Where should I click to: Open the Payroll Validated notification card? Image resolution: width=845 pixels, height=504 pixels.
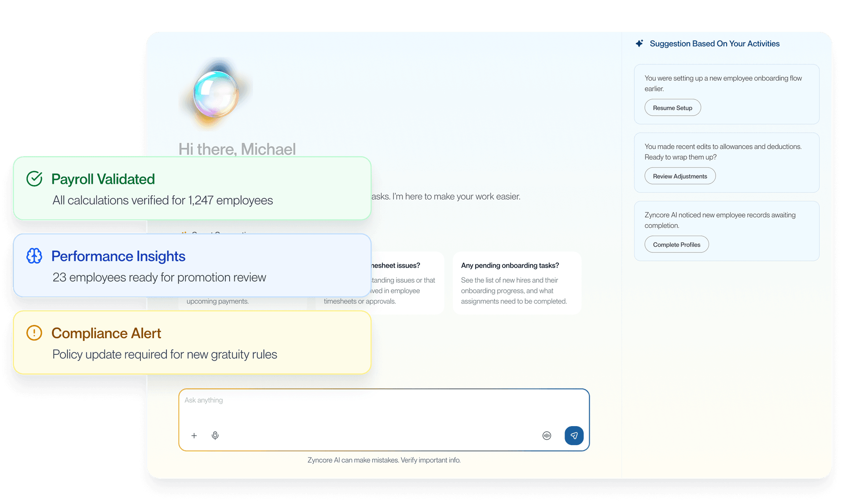click(192, 188)
